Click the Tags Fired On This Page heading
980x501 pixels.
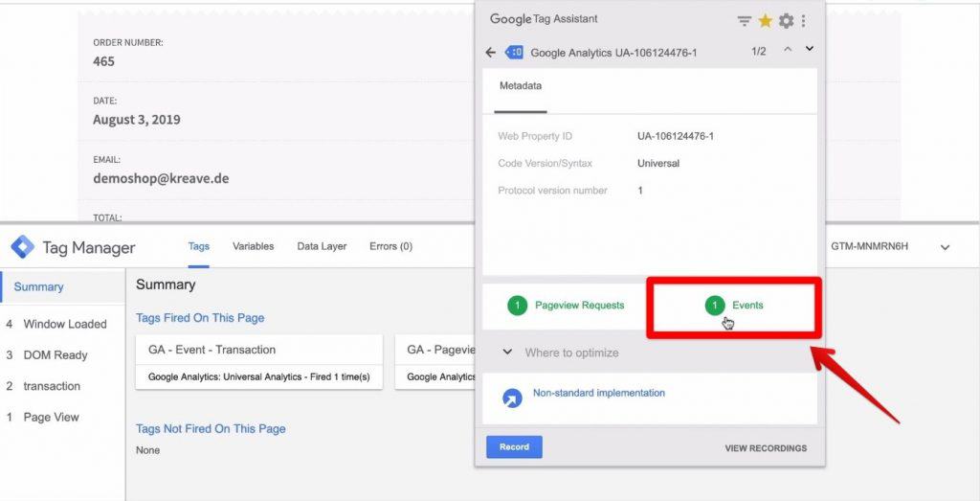(x=200, y=318)
